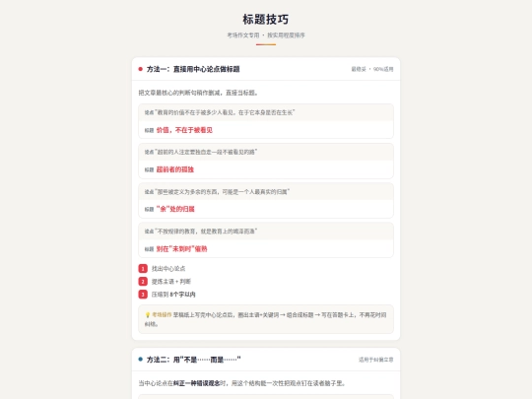Screen dimensions: 532x399
Task: Click the quote beginning 教育的价值不在于被多少人看见
Action: point(226,112)
